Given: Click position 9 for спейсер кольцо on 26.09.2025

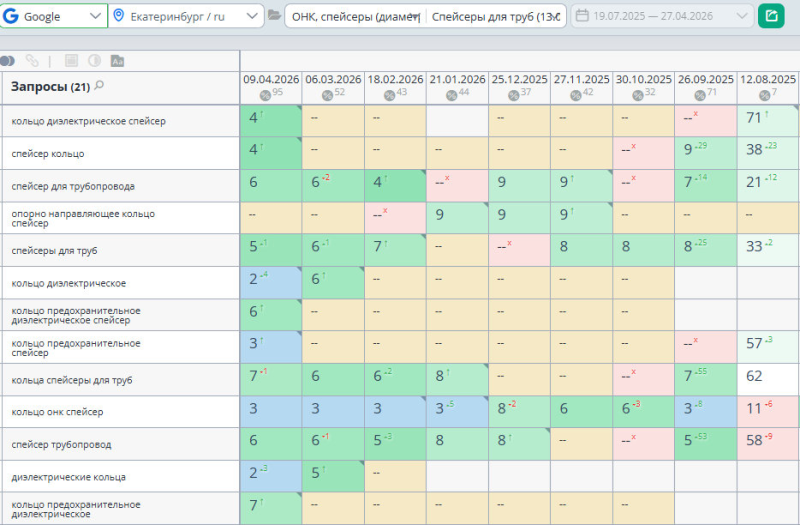Looking at the screenshot, I should pyautogui.click(x=706, y=153).
